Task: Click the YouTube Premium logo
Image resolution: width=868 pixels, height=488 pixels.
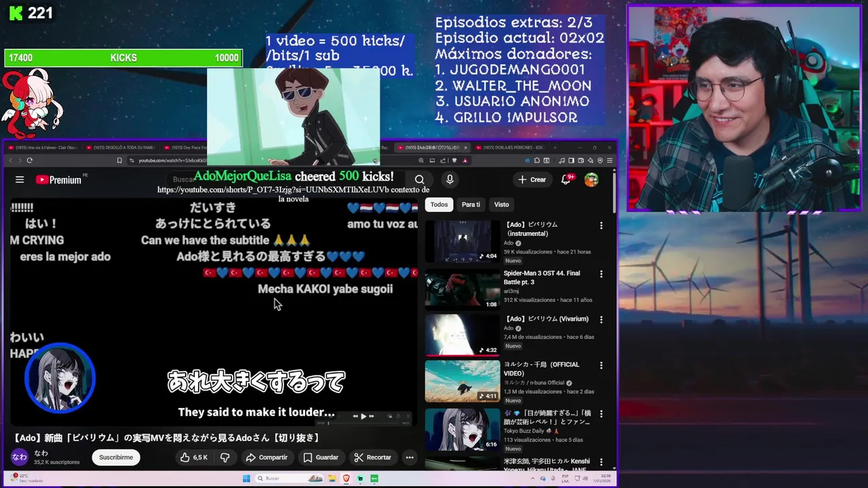Action: pyautogui.click(x=59, y=180)
